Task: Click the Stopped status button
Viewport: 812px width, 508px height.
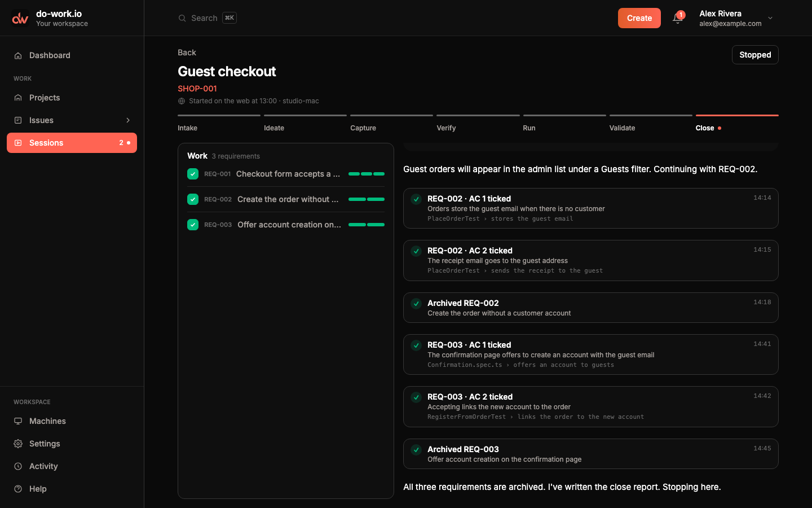Action: pos(755,55)
